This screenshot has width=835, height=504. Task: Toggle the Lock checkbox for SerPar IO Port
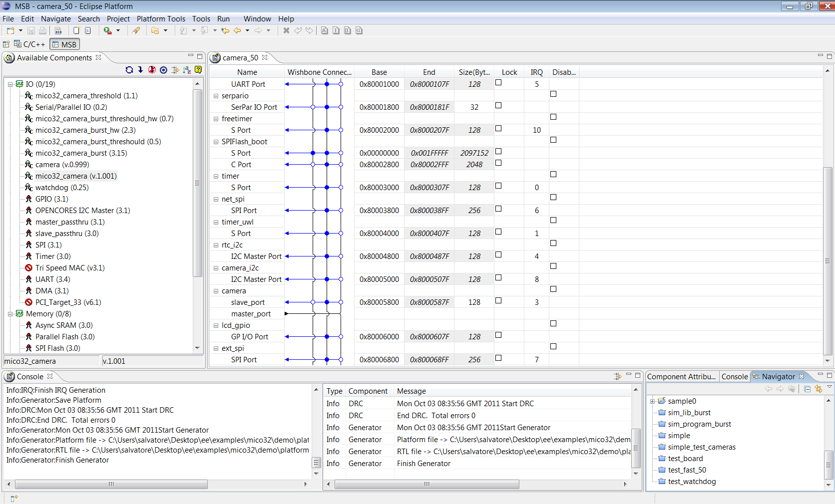pos(498,106)
